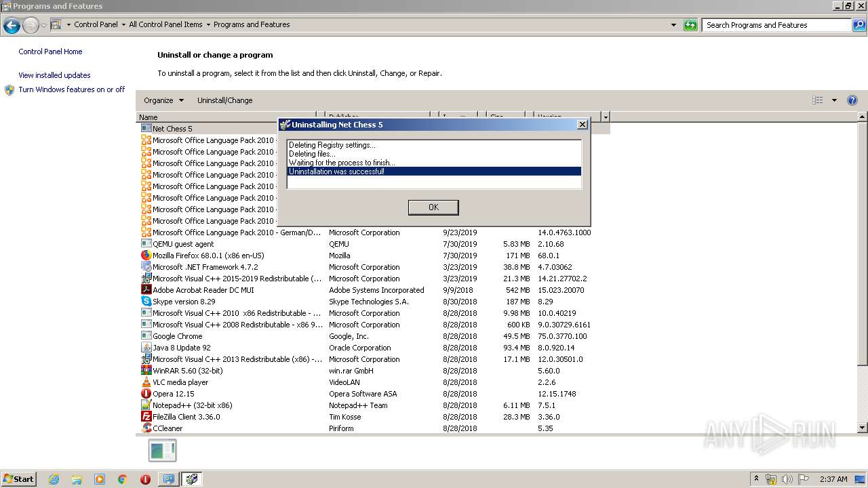
Task: Select WinRAR 5.60 (32-bit) icon
Action: click(146, 371)
